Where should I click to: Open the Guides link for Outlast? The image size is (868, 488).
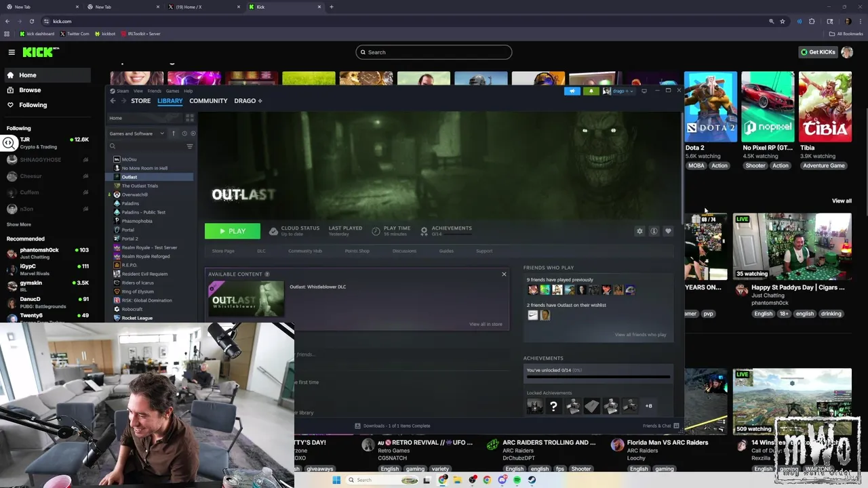click(x=446, y=251)
